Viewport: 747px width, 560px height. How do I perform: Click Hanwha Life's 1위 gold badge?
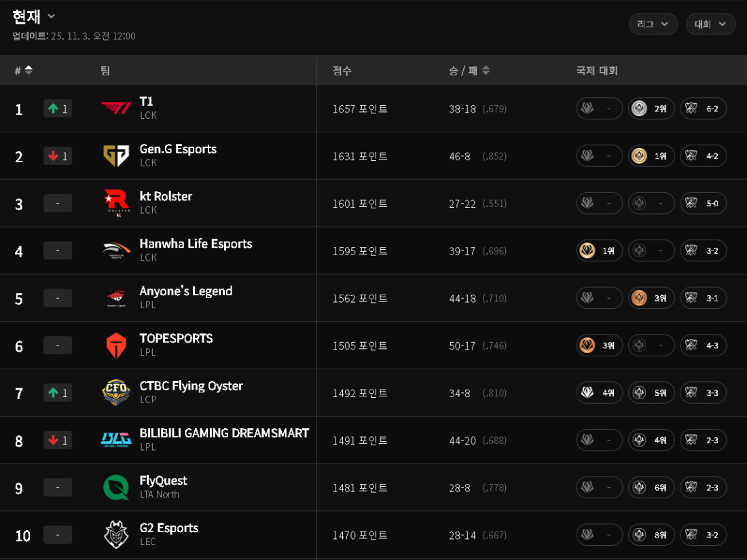[x=599, y=250]
